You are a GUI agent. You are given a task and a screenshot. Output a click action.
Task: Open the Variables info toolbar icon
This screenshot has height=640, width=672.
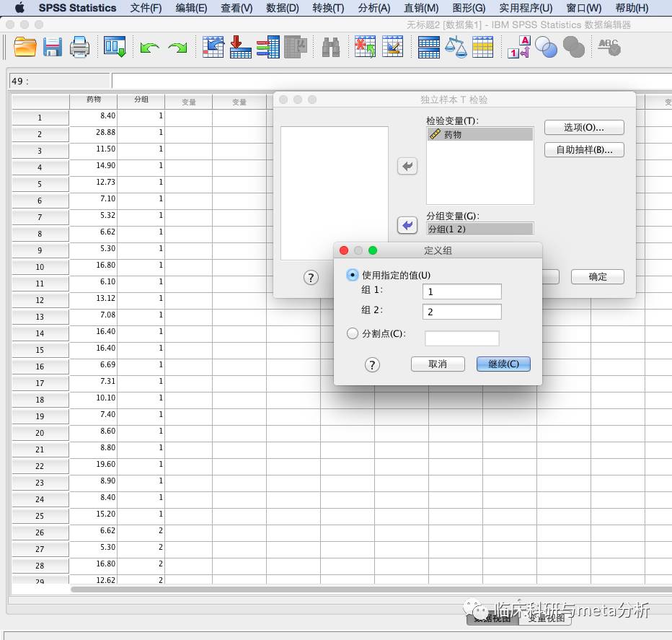[268, 47]
